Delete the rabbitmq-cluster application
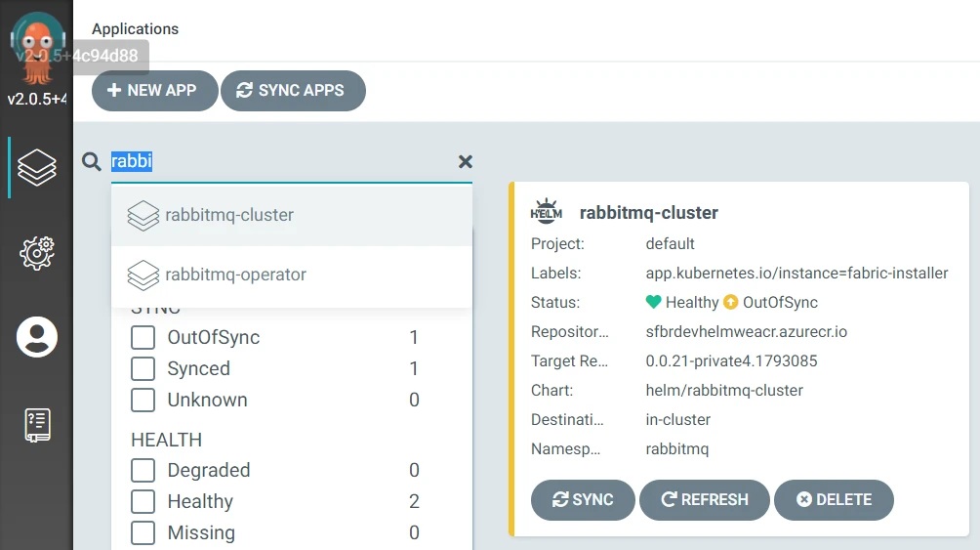 coord(834,500)
